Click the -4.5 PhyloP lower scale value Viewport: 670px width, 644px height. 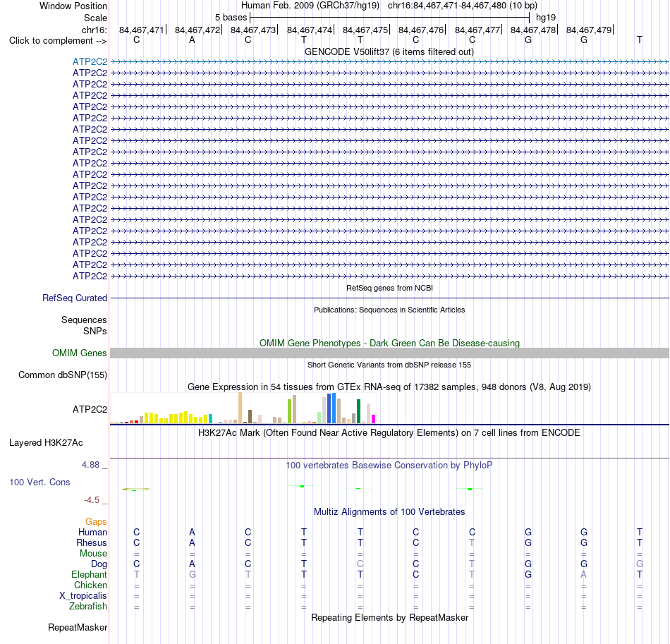[92, 499]
